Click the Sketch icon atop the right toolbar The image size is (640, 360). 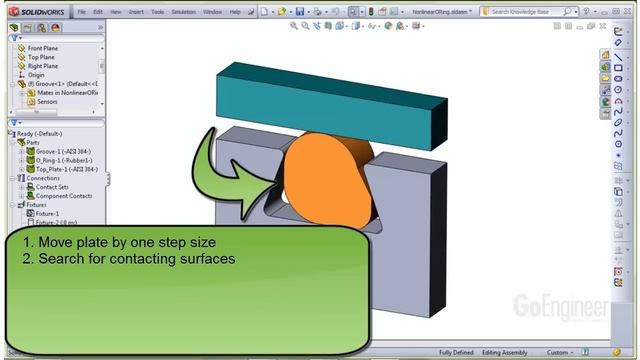(x=618, y=31)
